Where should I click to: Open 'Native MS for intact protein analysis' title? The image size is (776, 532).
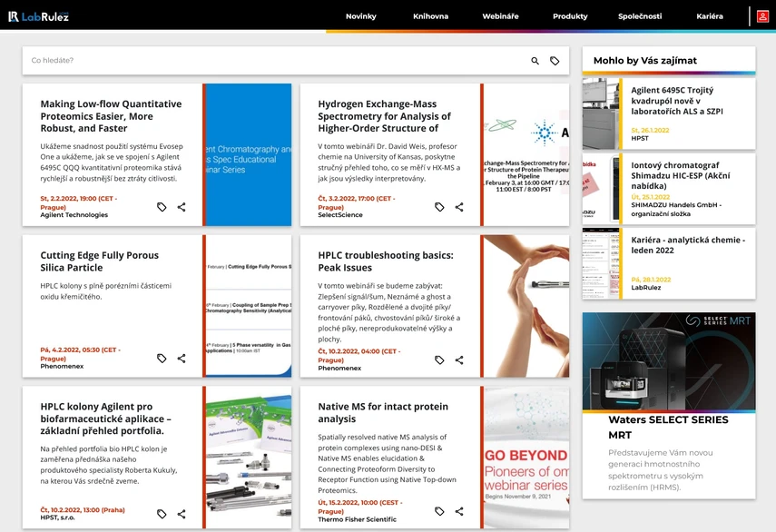click(383, 413)
